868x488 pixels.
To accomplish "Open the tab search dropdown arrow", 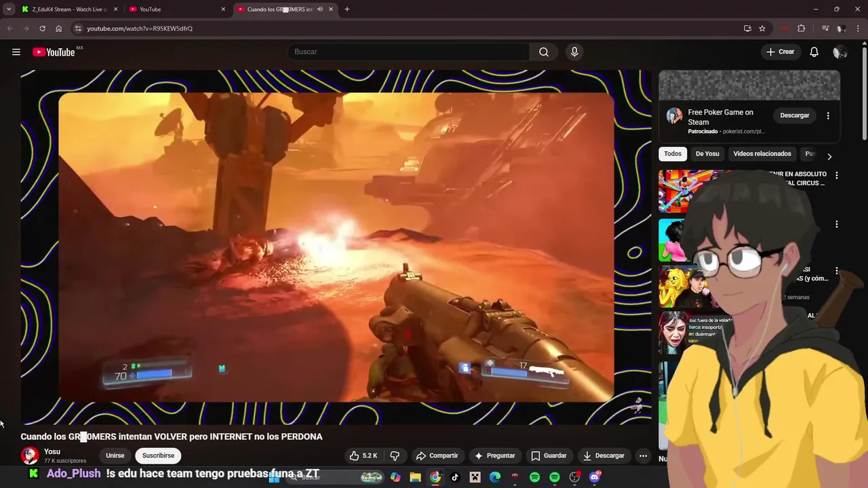I will point(9,9).
